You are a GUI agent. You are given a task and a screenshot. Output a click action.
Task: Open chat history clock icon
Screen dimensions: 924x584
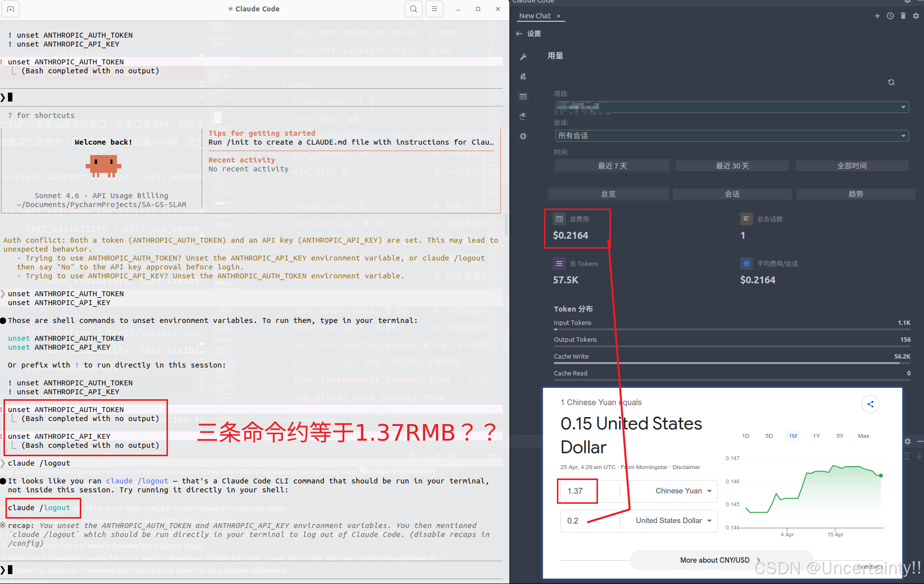click(x=890, y=16)
